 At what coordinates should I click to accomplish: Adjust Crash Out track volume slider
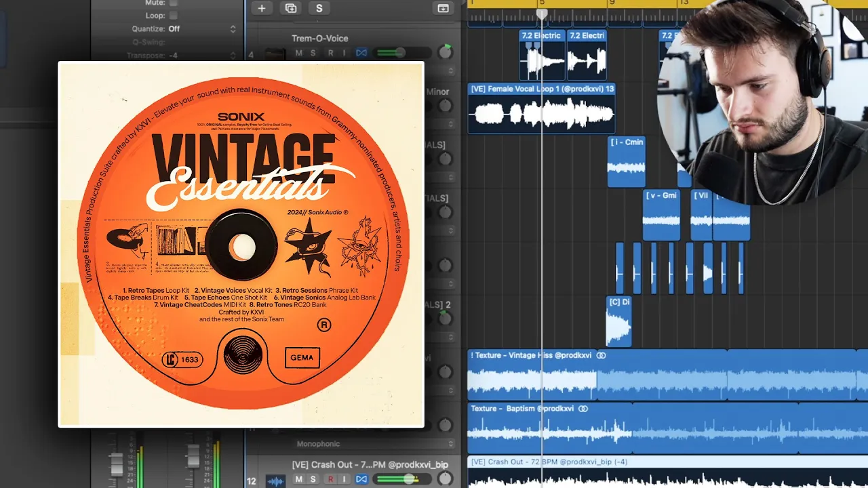click(x=403, y=479)
